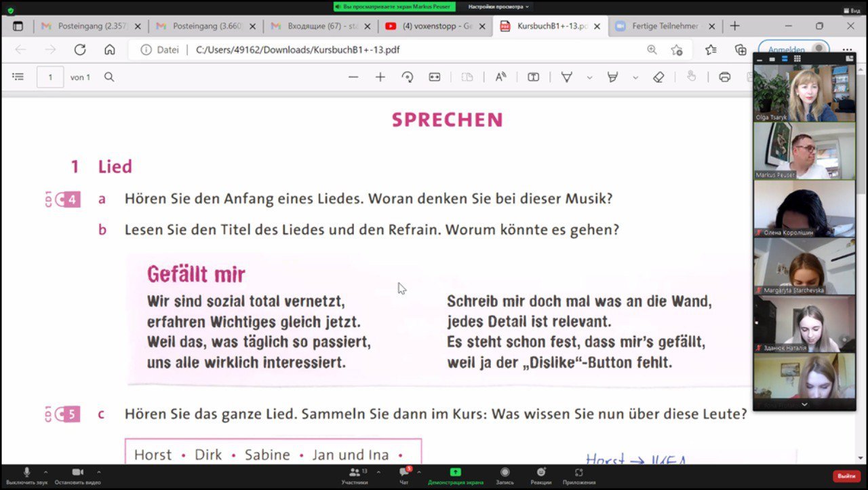Viewport: 868px width, 490px height.
Task: Select Markus Peuser video thumbnail
Action: coord(804,151)
